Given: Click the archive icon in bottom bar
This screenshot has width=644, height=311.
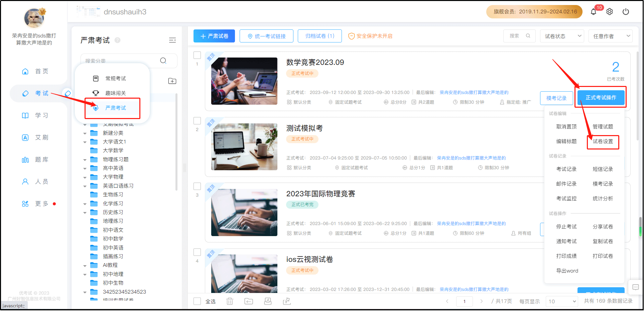Looking at the screenshot, I should click(x=268, y=301).
